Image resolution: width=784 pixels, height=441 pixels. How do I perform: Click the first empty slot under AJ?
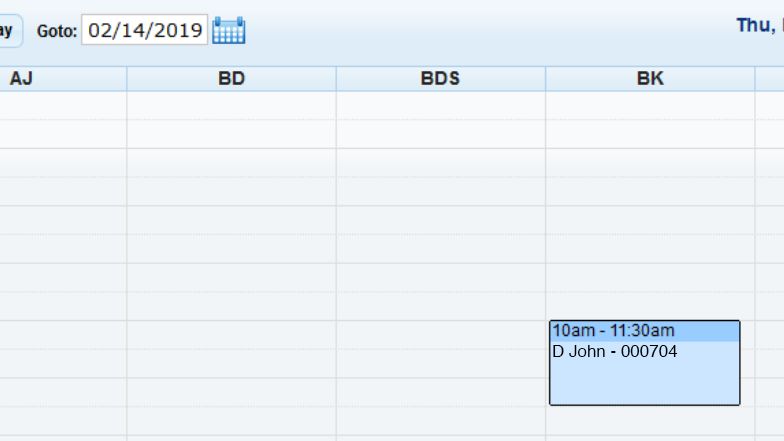click(62, 106)
